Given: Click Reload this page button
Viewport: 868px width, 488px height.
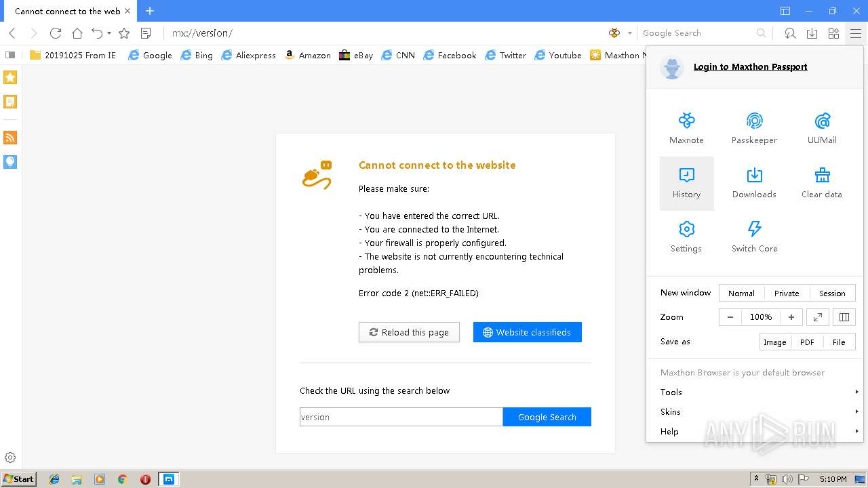Looking at the screenshot, I should click(409, 332).
